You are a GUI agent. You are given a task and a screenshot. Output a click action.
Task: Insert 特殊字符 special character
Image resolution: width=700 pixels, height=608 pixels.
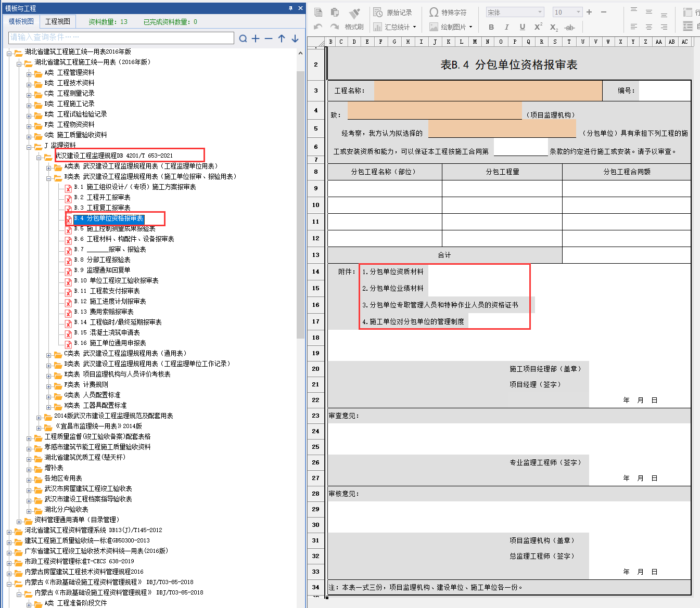448,12
